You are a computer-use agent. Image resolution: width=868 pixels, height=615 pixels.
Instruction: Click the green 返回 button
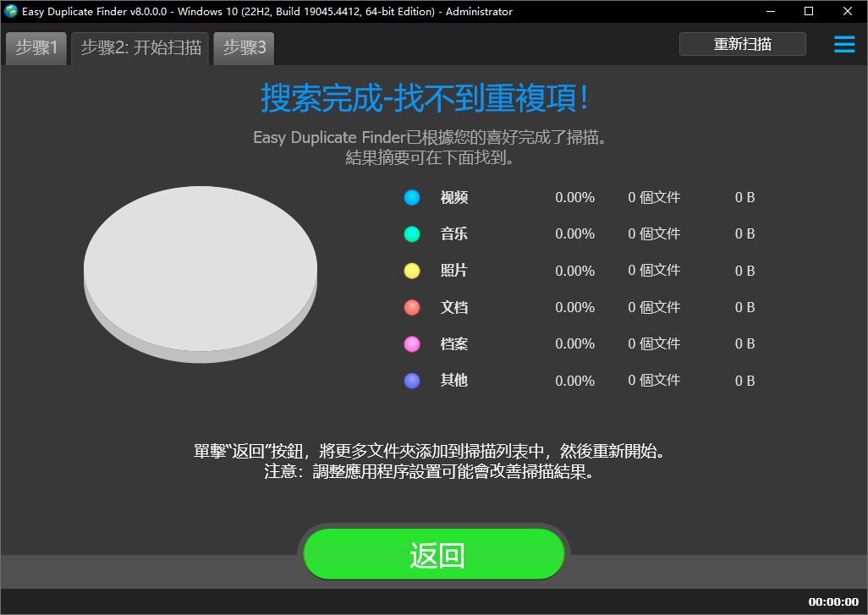point(434,554)
